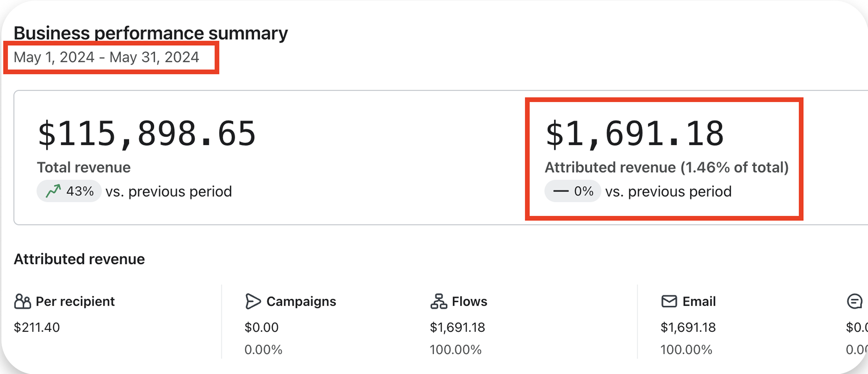This screenshot has width=868, height=374.
Task: Click the Attributed revenue section heading
Action: 79,259
